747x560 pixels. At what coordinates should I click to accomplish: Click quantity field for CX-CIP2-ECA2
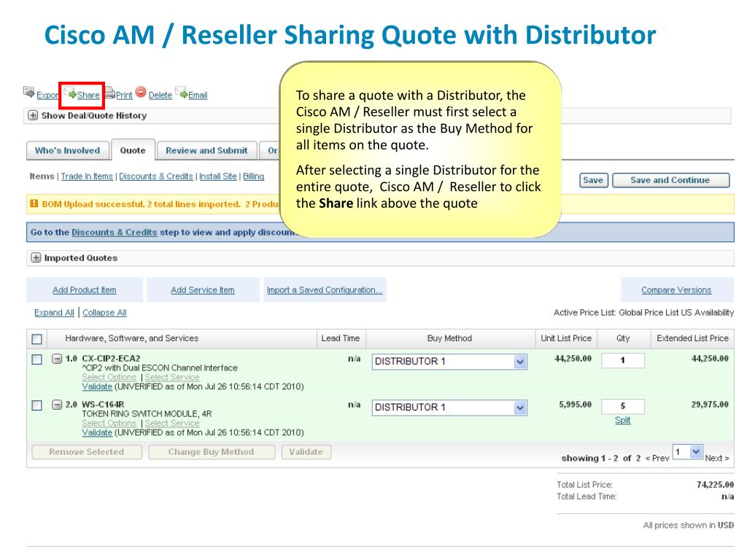[x=623, y=360]
